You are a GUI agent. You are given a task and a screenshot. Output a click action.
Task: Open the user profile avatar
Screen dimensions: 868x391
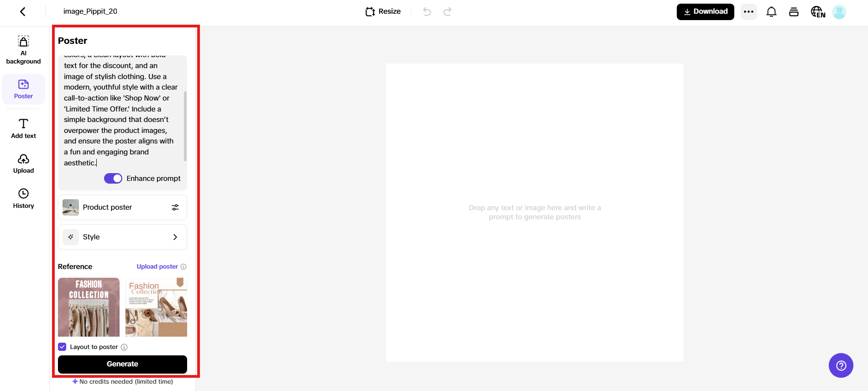pos(839,11)
